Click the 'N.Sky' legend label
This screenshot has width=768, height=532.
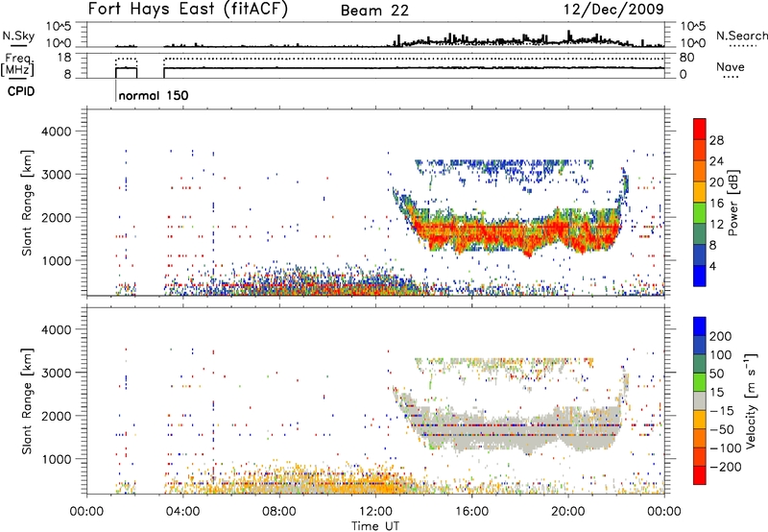(18, 36)
